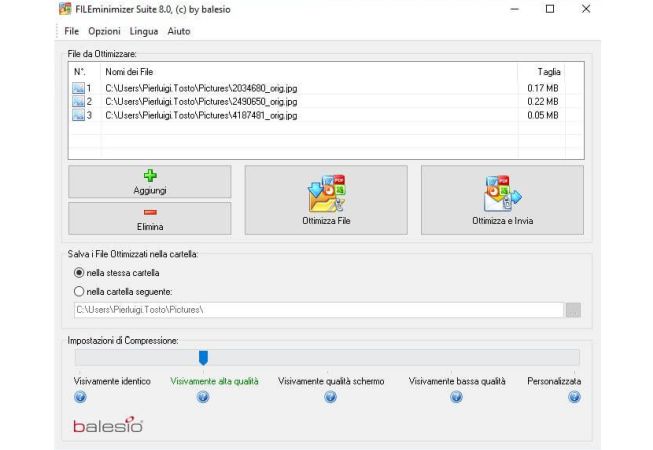Click the green 'Visivamente alta qualità' label

pyautogui.click(x=214, y=381)
